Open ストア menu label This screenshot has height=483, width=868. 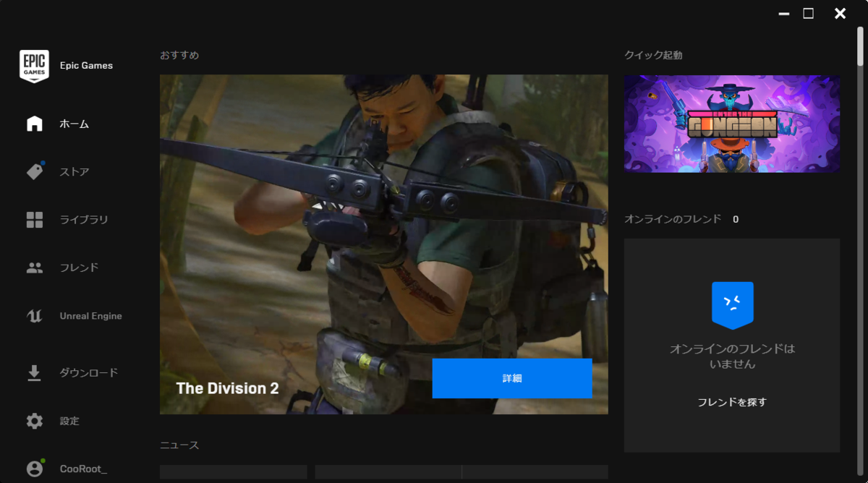click(75, 172)
